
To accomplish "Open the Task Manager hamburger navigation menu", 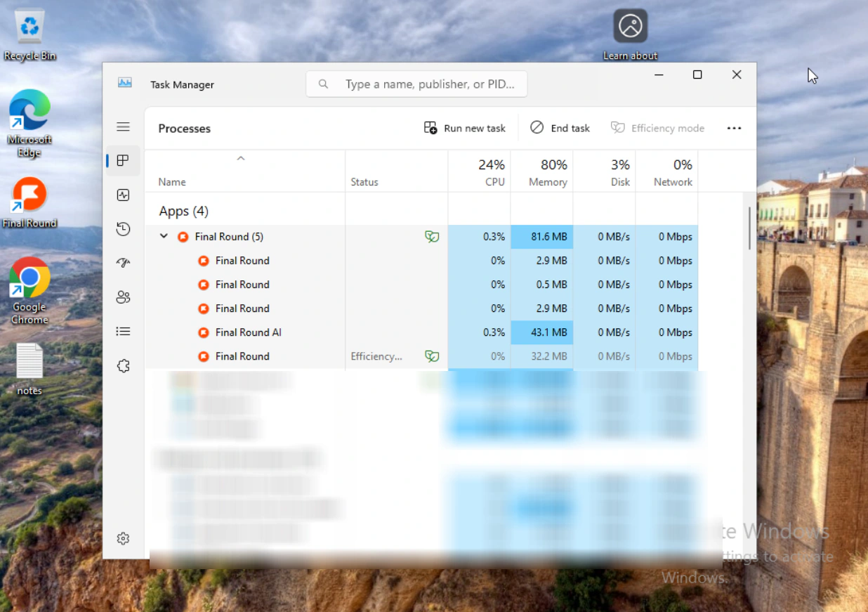I will click(x=123, y=127).
